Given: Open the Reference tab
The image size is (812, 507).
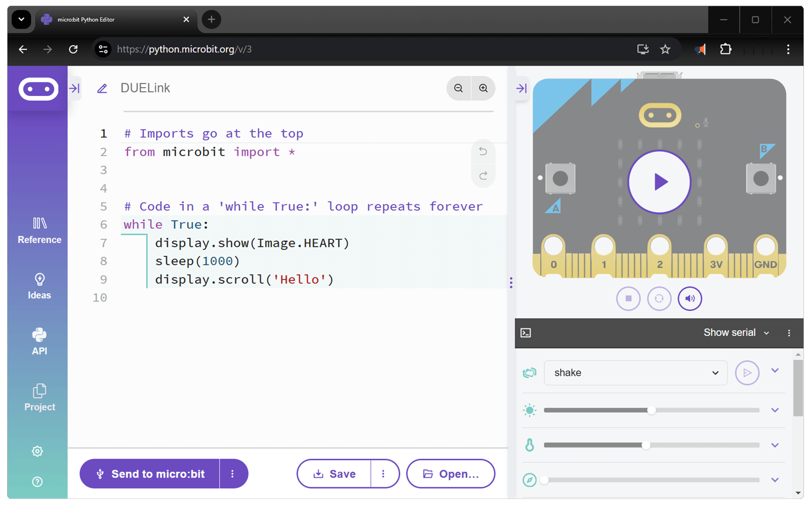Looking at the screenshot, I should tap(39, 231).
